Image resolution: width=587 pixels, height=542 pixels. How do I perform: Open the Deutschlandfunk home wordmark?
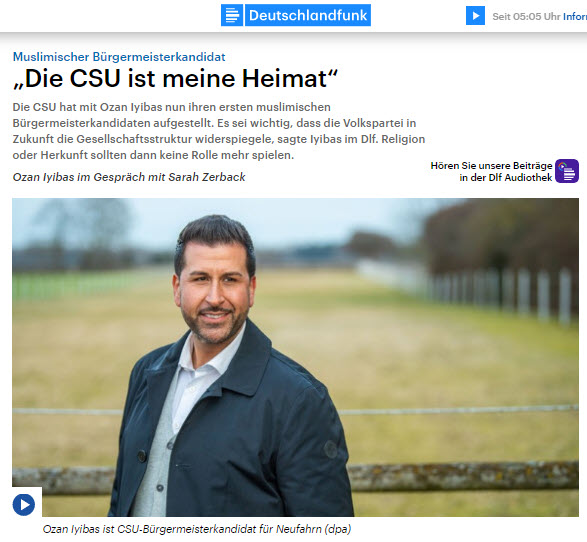coord(308,15)
